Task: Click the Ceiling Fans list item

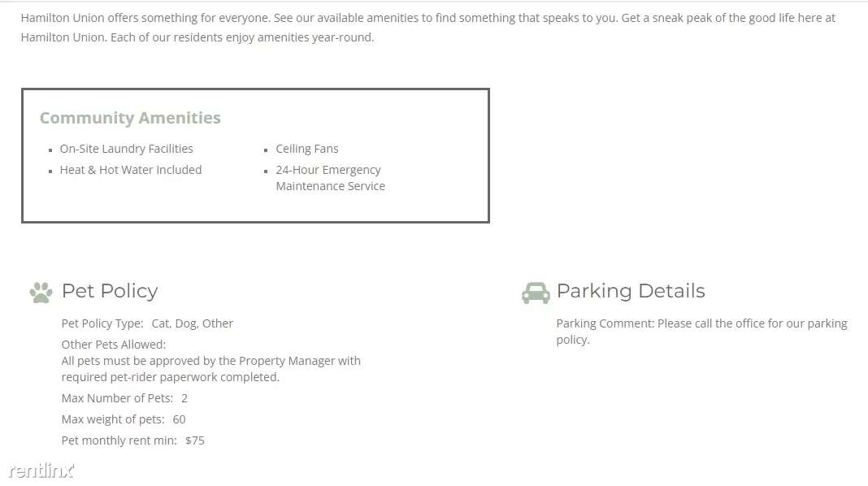Action: tap(306, 149)
